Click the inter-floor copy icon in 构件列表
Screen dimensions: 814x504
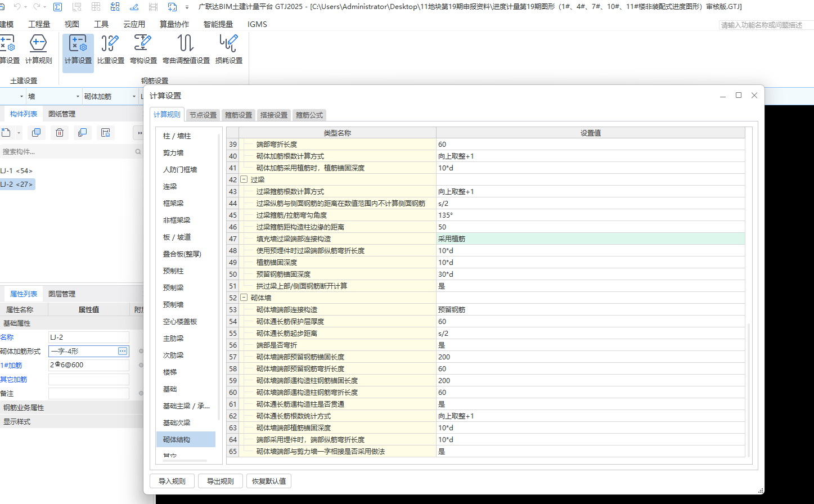tap(82, 133)
